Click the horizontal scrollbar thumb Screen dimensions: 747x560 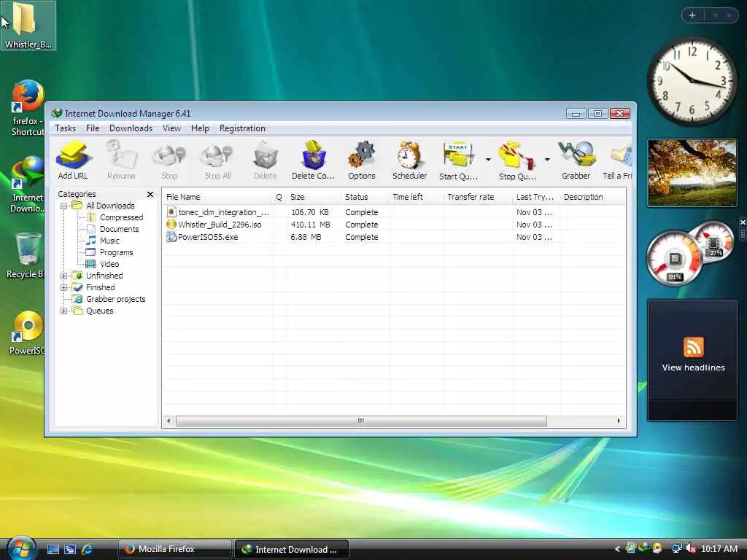click(361, 421)
